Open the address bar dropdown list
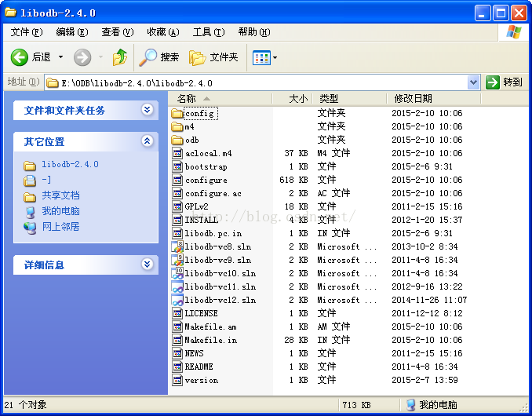The image size is (532, 416). [x=473, y=82]
